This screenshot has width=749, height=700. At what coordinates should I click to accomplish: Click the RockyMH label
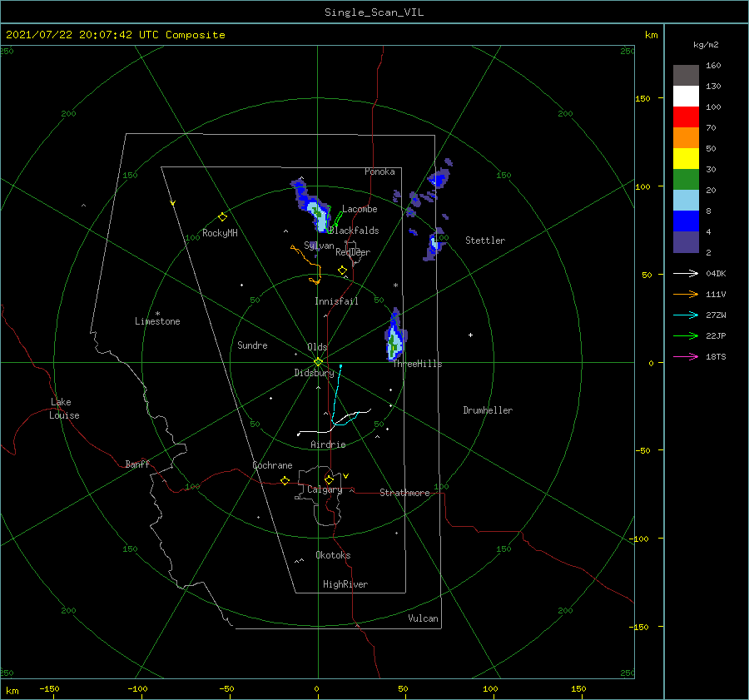(x=220, y=233)
